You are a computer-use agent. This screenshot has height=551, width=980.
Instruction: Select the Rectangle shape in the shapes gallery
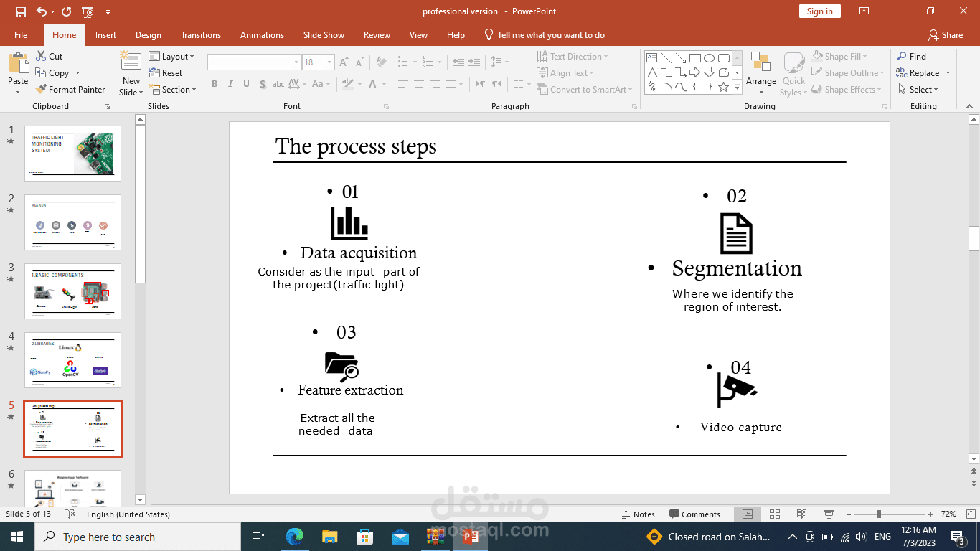(694, 56)
